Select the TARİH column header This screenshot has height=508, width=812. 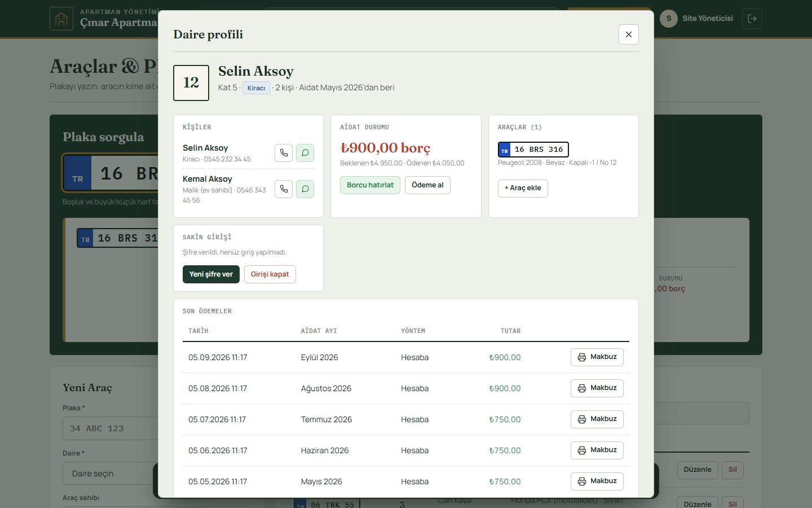coord(198,331)
